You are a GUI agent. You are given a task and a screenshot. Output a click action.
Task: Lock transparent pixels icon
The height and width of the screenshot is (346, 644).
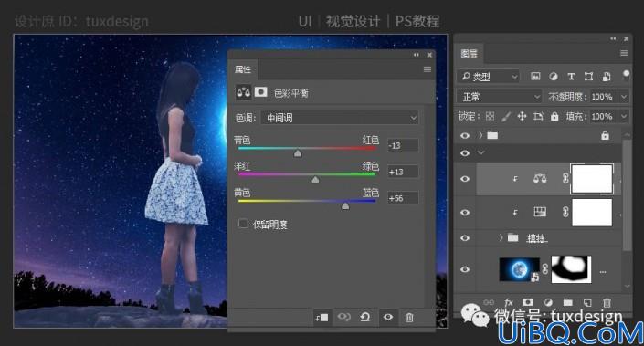[x=490, y=117]
